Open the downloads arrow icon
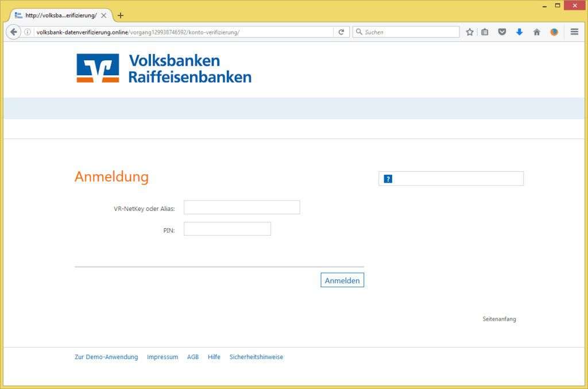 click(x=519, y=32)
